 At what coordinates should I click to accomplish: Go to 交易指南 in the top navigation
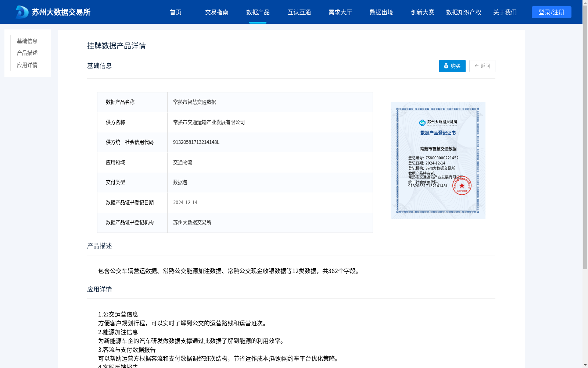217,12
